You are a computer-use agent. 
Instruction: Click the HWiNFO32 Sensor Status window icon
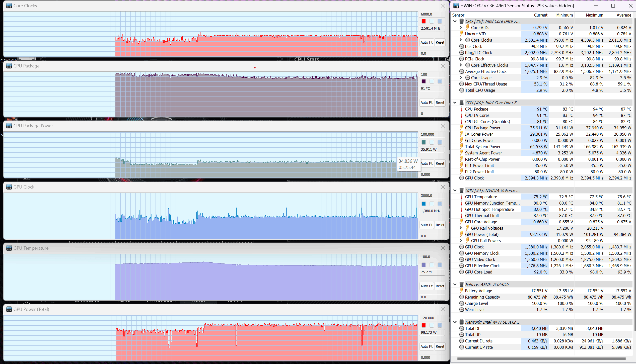(x=456, y=6)
